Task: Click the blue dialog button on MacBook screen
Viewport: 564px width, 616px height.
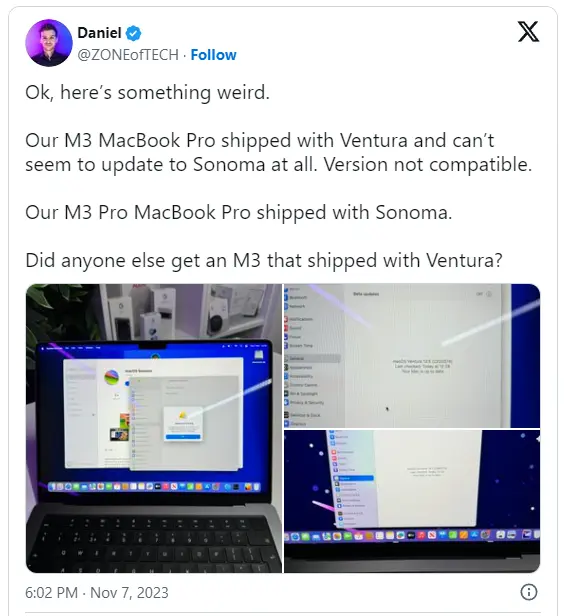Action: (183, 436)
